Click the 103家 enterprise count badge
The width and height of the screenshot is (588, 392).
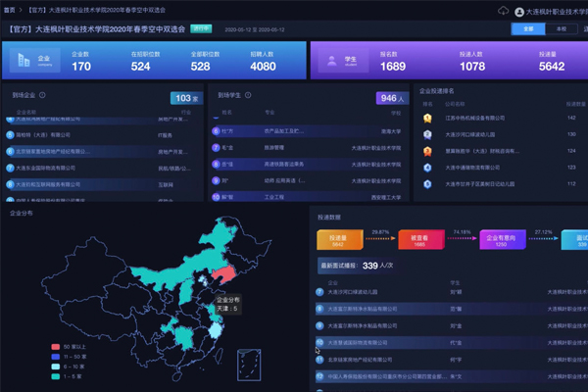coord(184,98)
